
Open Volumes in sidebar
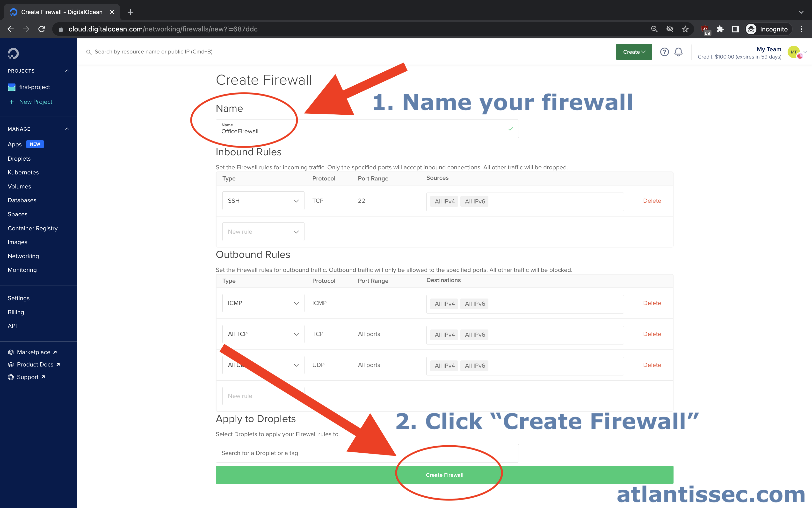[x=19, y=187]
